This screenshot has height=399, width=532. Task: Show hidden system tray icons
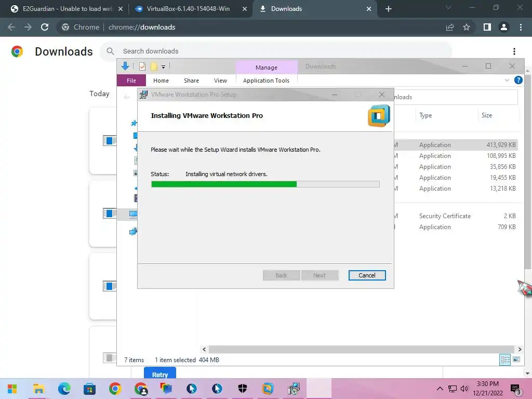(440, 389)
